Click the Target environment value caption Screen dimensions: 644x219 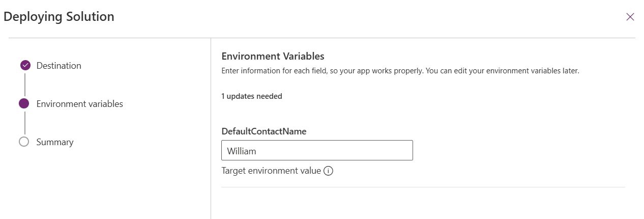[x=271, y=171]
